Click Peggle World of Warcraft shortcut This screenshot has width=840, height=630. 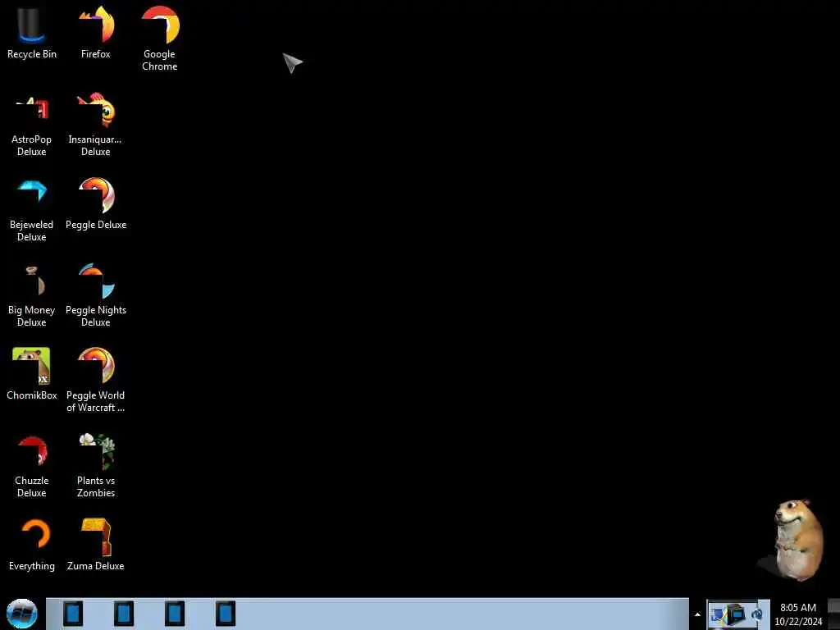(x=96, y=381)
